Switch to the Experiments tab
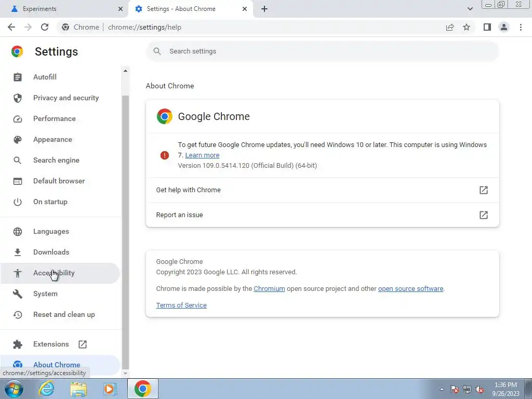This screenshot has height=399, width=532. pos(63,9)
